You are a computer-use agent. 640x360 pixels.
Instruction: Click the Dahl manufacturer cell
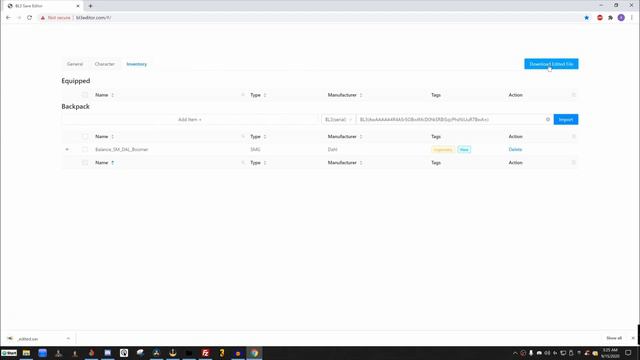tap(333, 149)
